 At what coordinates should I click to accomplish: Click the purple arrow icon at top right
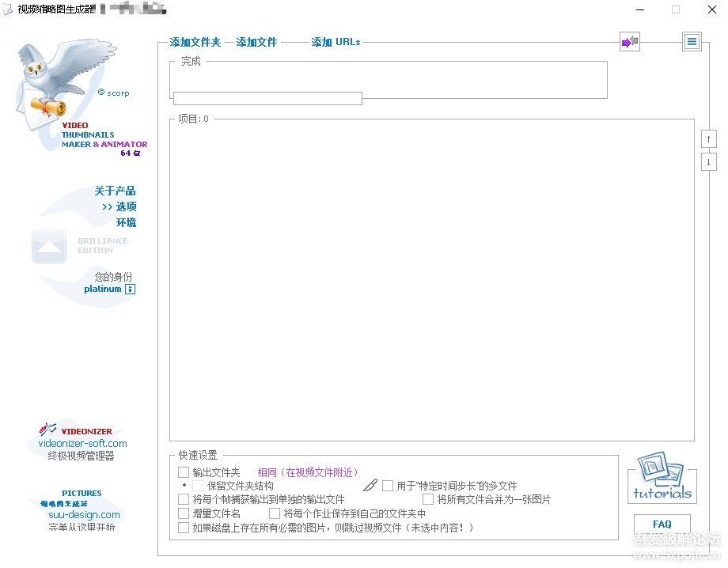pos(630,43)
